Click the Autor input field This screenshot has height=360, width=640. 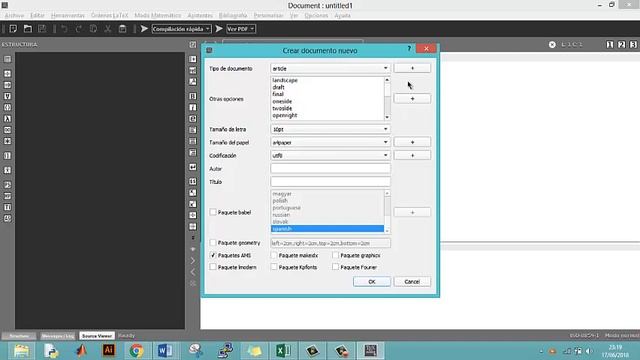330,169
